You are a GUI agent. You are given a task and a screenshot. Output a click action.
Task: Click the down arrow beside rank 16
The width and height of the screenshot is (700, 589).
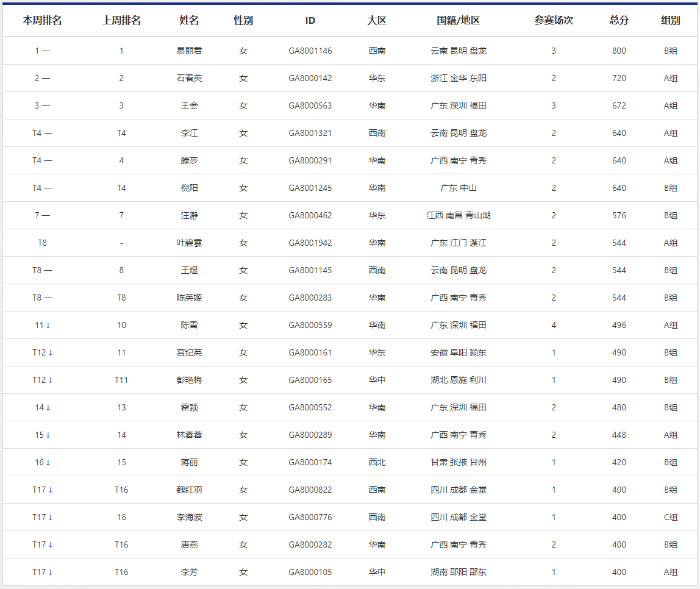(x=48, y=463)
